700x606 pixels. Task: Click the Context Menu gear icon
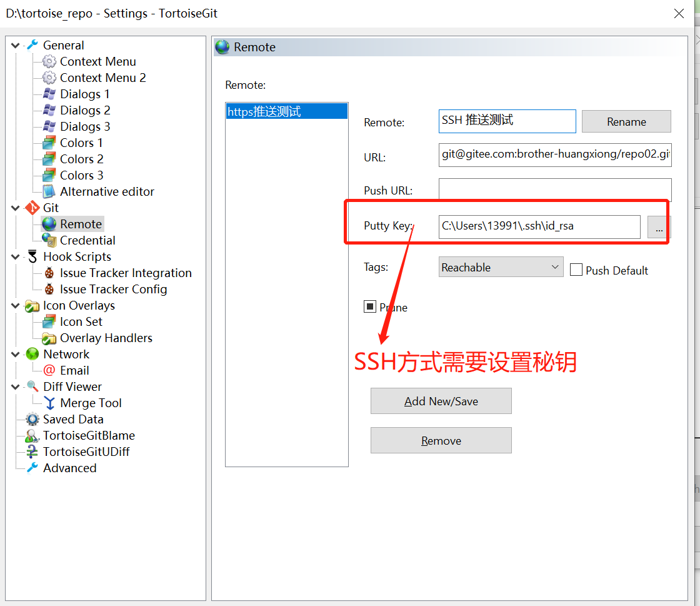(x=49, y=61)
